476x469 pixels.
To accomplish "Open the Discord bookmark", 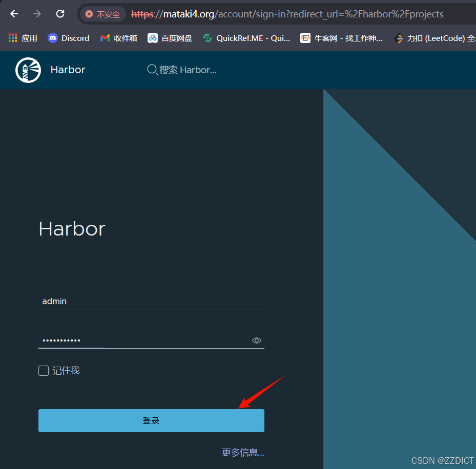I will point(69,38).
